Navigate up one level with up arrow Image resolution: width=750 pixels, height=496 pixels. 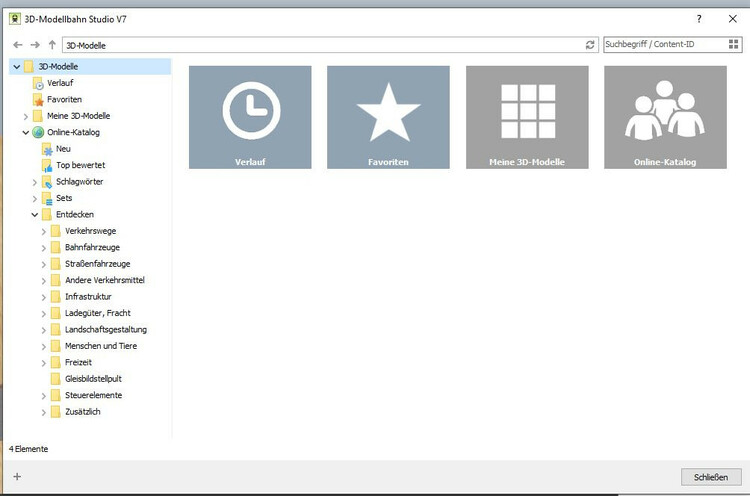click(x=52, y=45)
